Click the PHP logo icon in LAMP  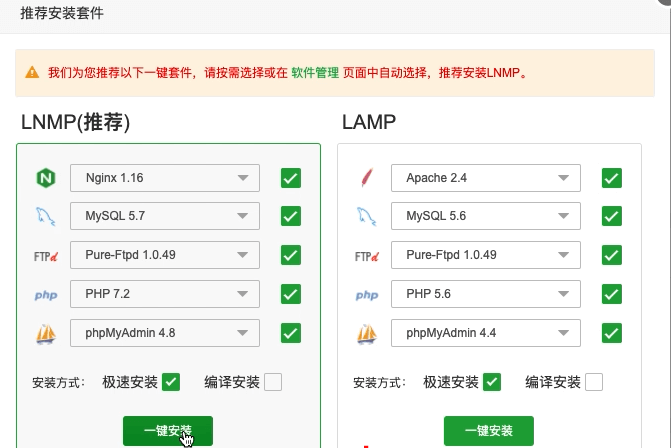pyautogui.click(x=367, y=295)
